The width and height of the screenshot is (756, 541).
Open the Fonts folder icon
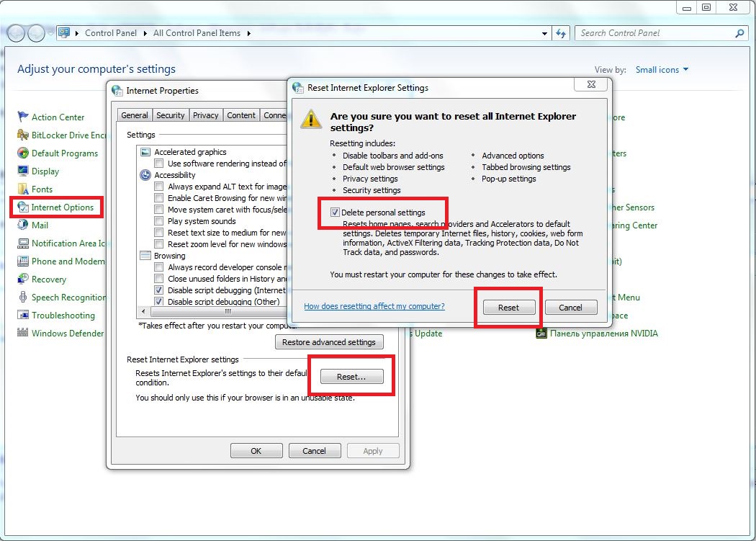(x=22, y=189)
